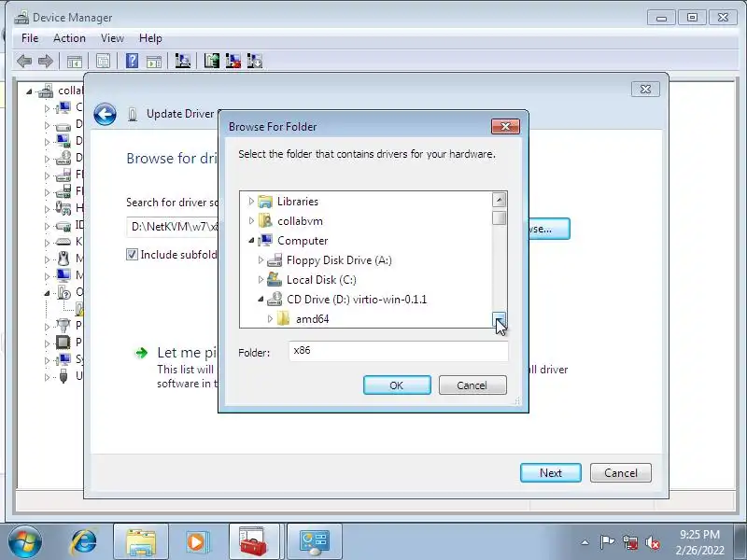The width and height of the screenshot is (747, 560).
Task: Close the Browse For Folder dialog
Action: 505,127
